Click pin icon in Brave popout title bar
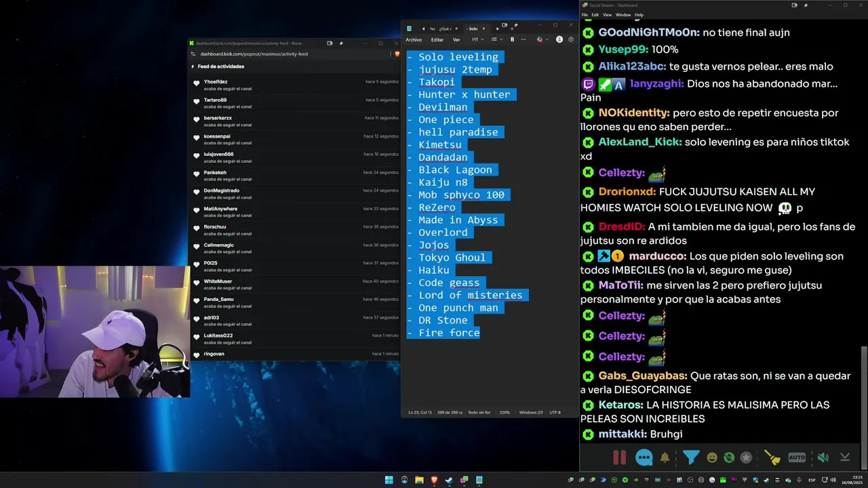868x488 pixels. [341, 43]
